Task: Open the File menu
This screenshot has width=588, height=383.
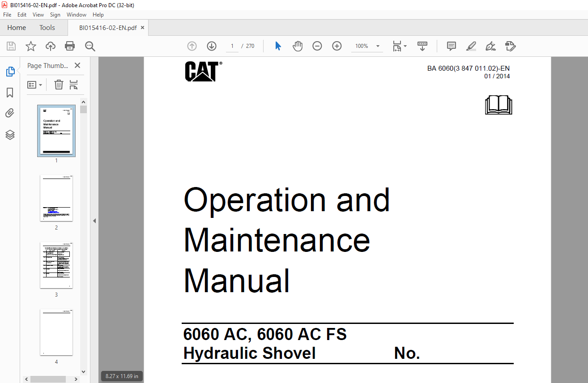Action: pyautogui.click(x=7, y=15)
